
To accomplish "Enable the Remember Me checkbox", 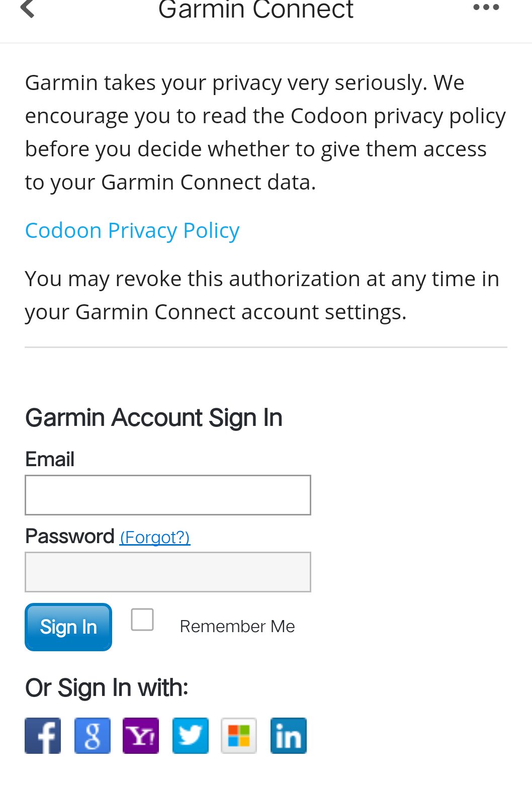I will point(142,620).
